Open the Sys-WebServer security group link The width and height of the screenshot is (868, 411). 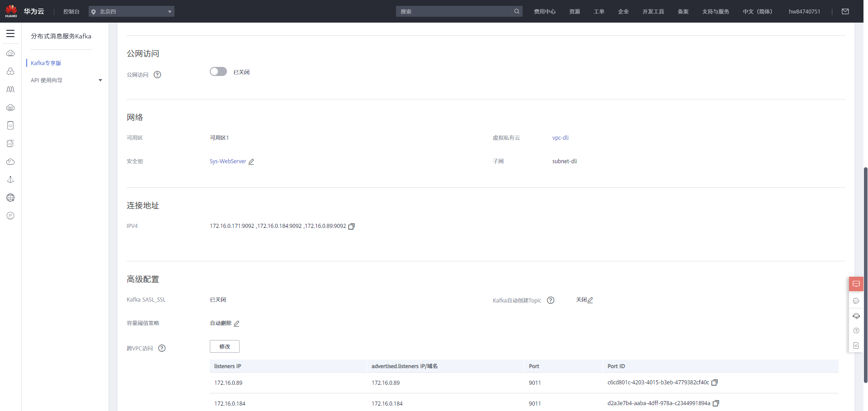pos(228,161)
